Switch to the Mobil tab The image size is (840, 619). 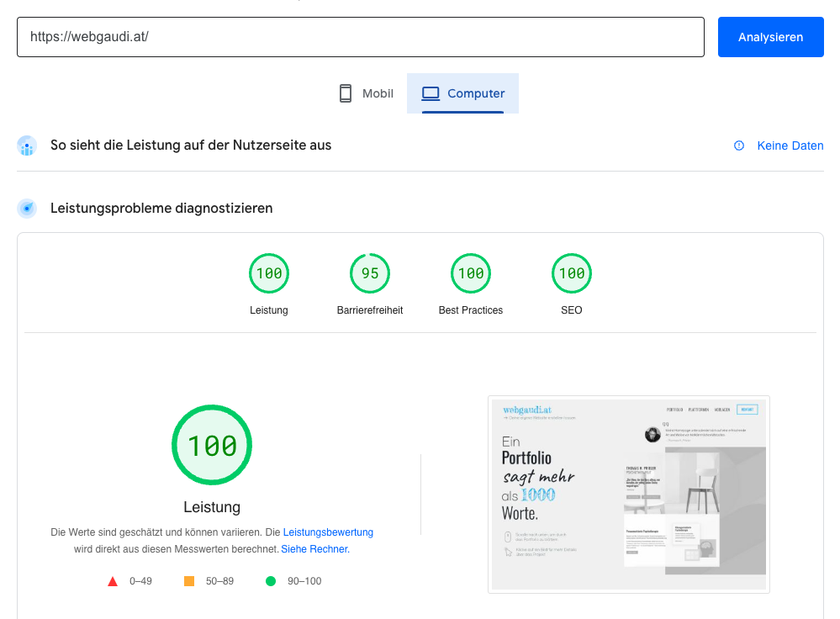pos(365,93)
